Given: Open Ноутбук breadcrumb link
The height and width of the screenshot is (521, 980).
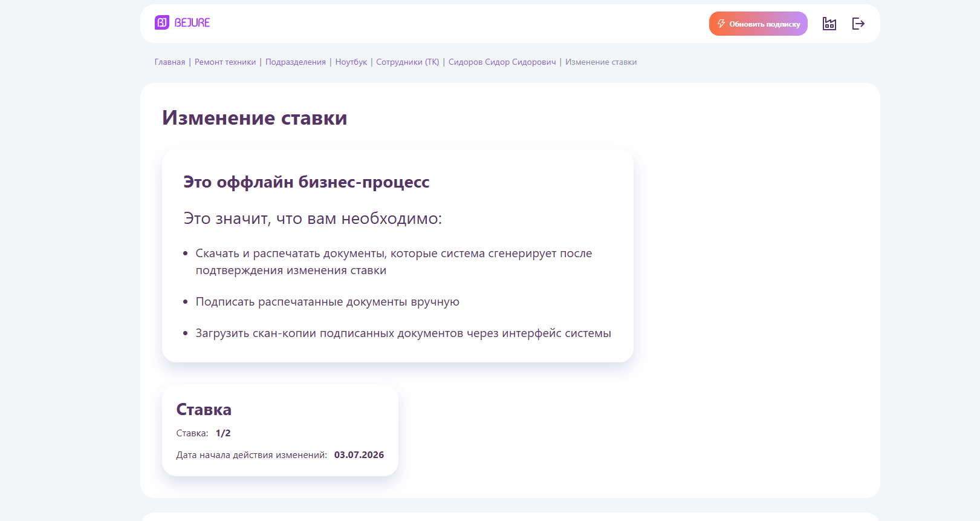Looking at the screenshot, I should point(351,62).
